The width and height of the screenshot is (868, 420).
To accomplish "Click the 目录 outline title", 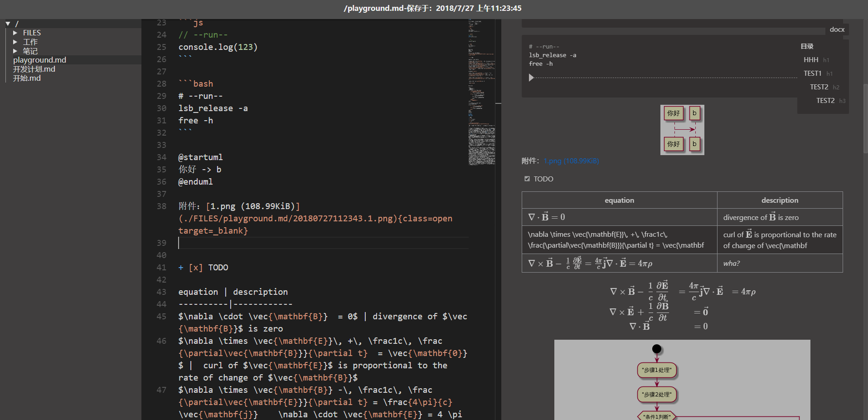I will tap(807, 46).
